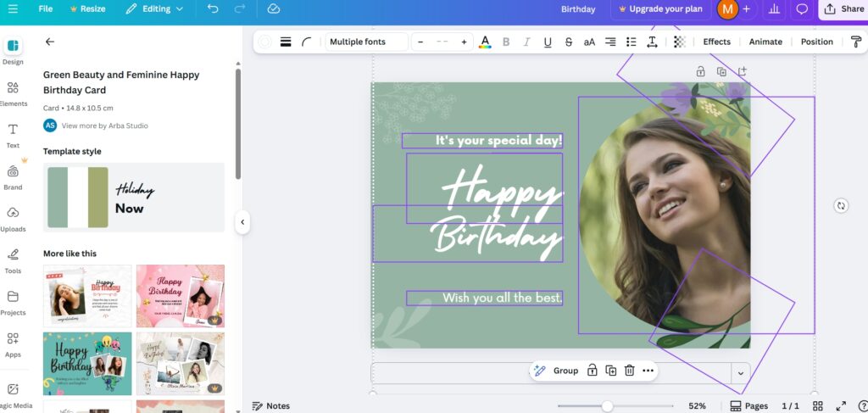Click the lock icon in floating toolbar

tap(592, 371)
